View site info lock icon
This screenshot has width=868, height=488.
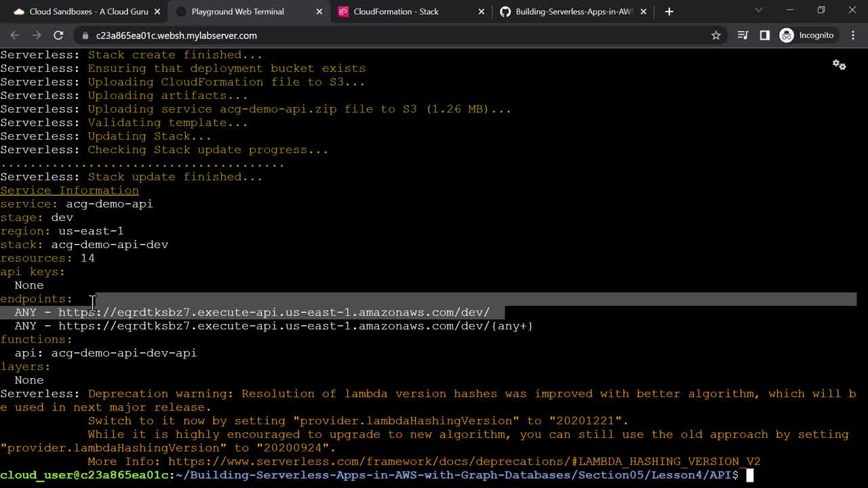pyautogui.click(x=85, y=35)
